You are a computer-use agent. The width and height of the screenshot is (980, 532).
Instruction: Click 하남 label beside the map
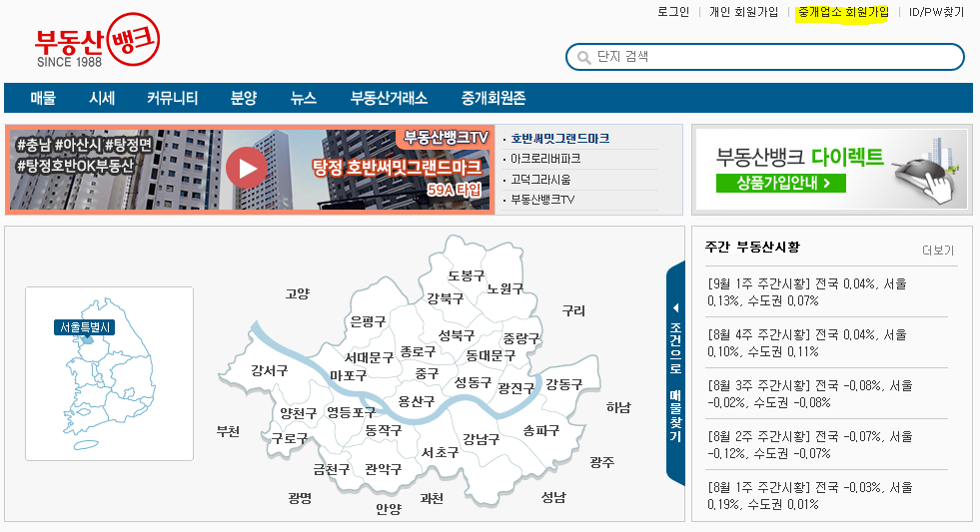click(618, 408)
